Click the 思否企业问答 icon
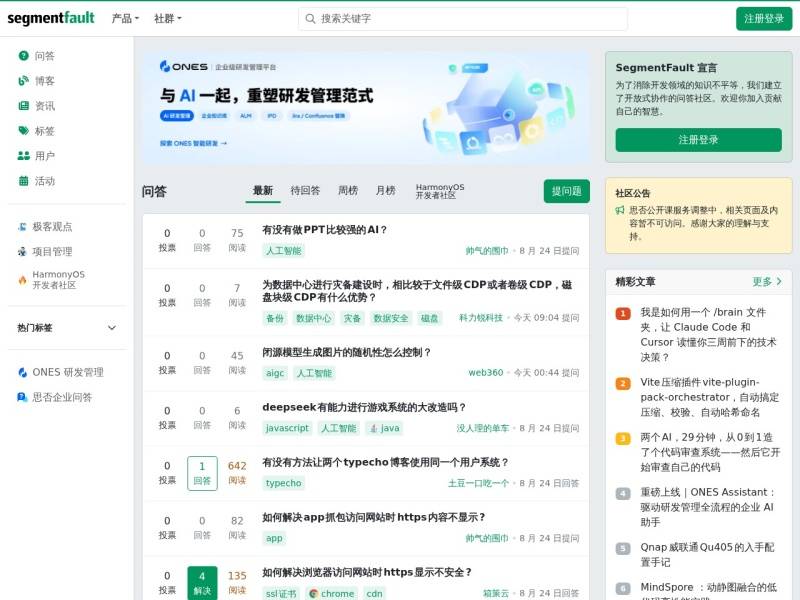The height and width of the screenshot is (600, 800). click(x=22, y=397)
